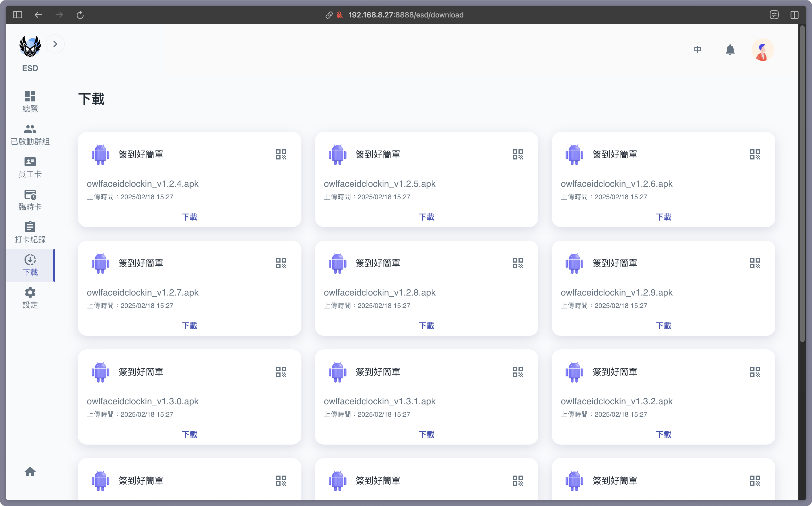Open 設定 settings menu item
This screenshot has height=506, width=812.
tap(30, 298)
